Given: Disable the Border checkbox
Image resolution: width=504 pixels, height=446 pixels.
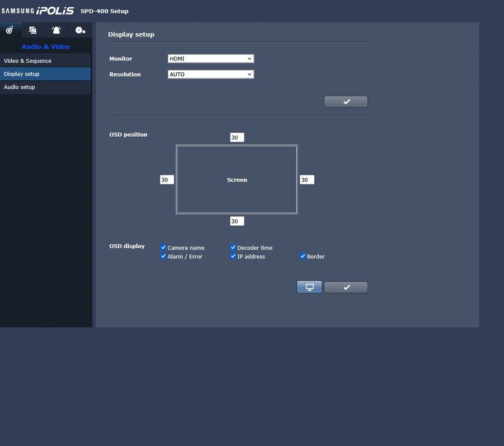Looking at the screenshot, I should point(303,256).
